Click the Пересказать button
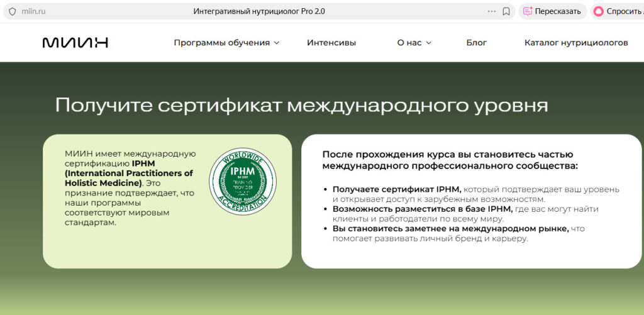644x315 pixels. click(552, 11)
